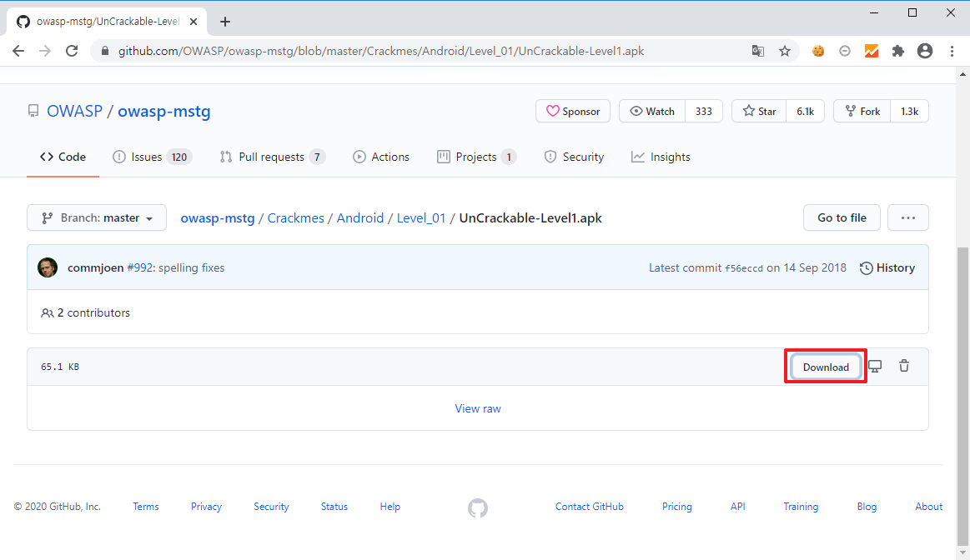The height and width of the screenshot is (560, 970).
Task: Navigate to Crackmes breadcrumb folder
Action: pos(296,218)
